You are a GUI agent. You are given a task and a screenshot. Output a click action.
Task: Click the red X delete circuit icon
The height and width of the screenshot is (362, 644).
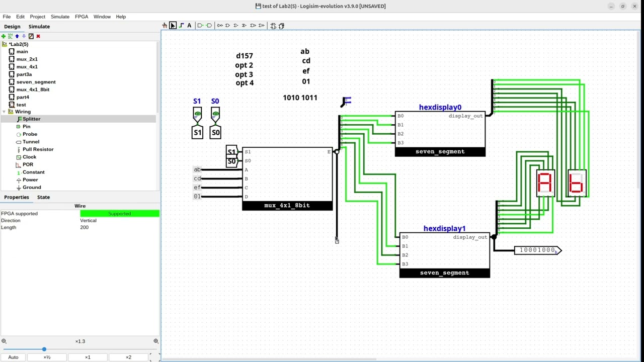pyautogui.click(x=38, y=36)
